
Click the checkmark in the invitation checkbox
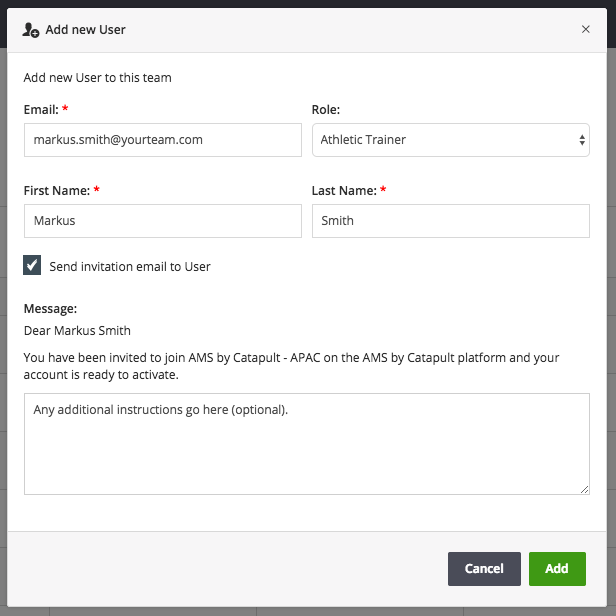coord(32,265)
